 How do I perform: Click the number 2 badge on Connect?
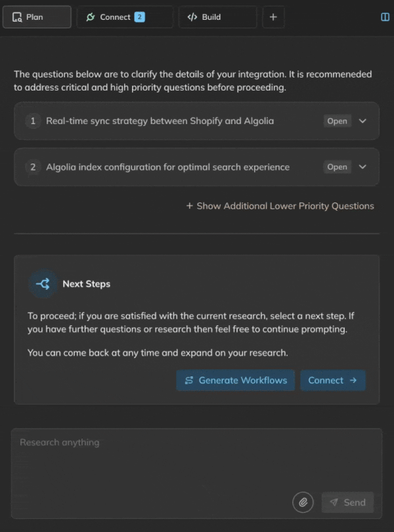tap(139, 17)
